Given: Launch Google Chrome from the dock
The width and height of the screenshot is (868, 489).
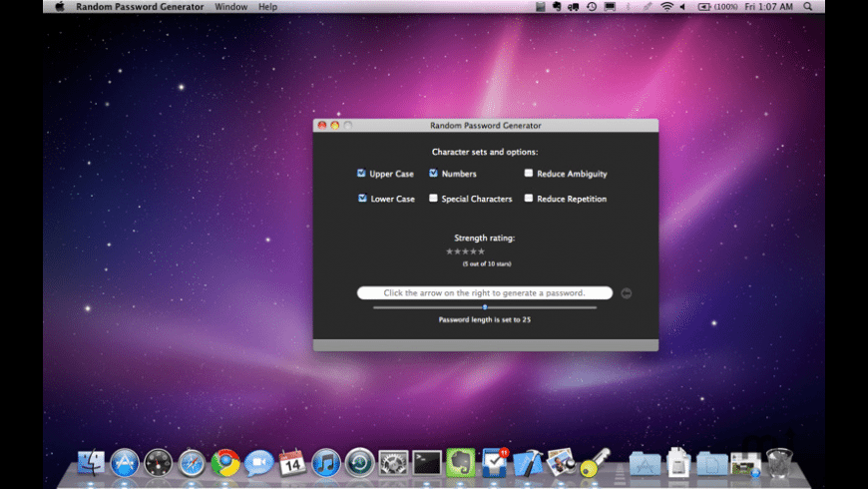Looking at the screenshot, I should click(225, 462).
